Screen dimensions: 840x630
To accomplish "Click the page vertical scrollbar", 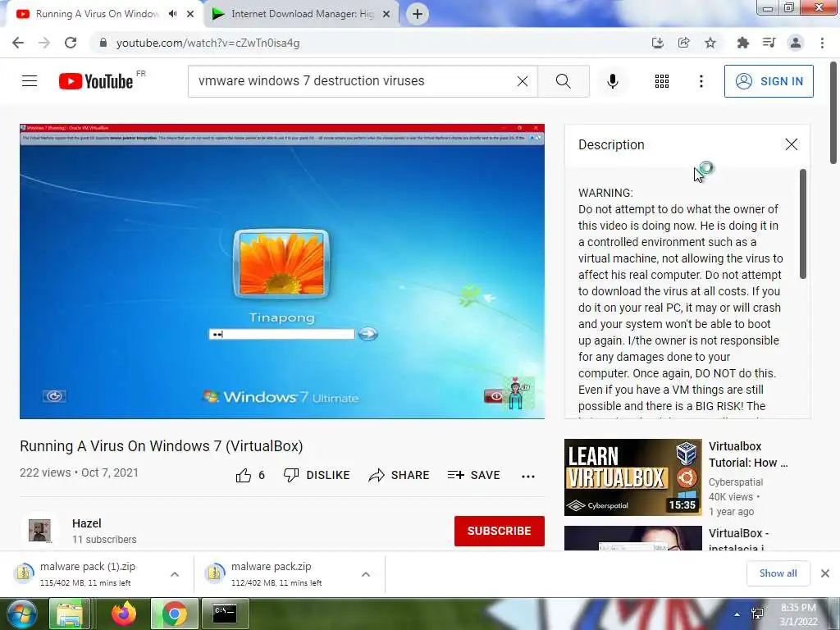I will 833,112.
